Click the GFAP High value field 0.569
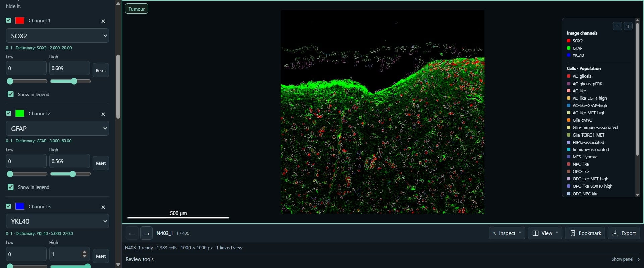Screen dimensions: 644x268 tap(69, 161)
